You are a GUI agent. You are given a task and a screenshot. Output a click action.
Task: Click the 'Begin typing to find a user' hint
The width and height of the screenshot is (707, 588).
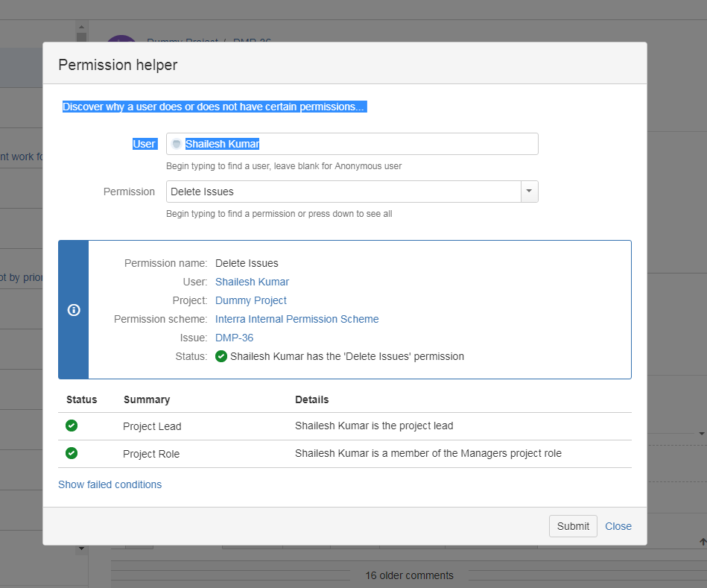(284, 166)
